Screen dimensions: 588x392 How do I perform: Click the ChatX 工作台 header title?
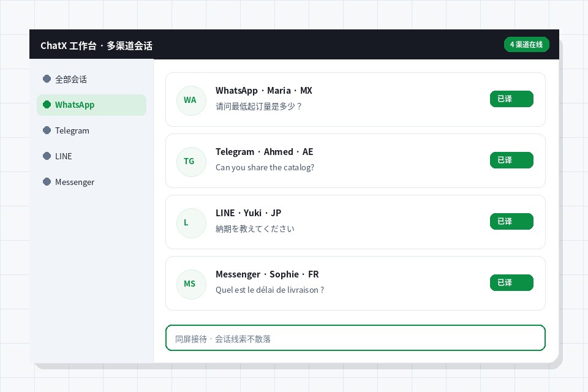96,46
